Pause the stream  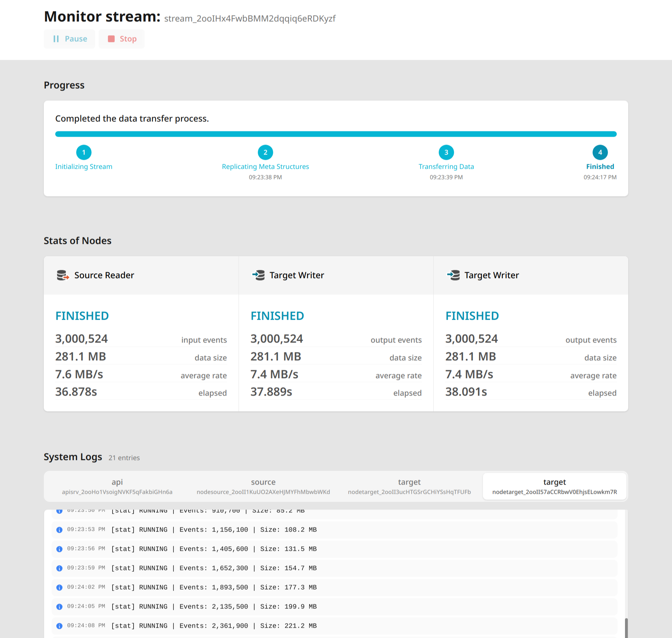69,39
